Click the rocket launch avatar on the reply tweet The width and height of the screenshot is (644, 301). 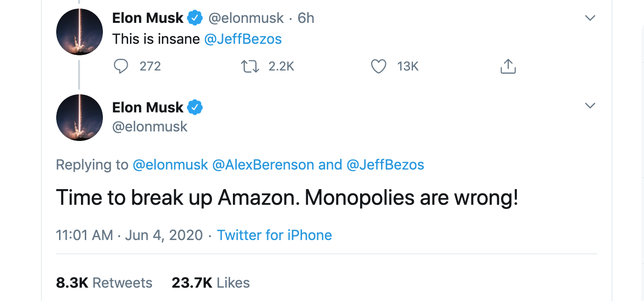(x=79, y=117)
